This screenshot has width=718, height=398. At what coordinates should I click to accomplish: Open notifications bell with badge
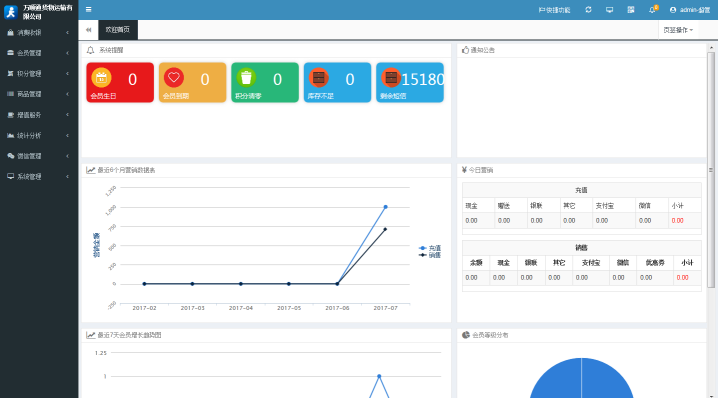653,9
